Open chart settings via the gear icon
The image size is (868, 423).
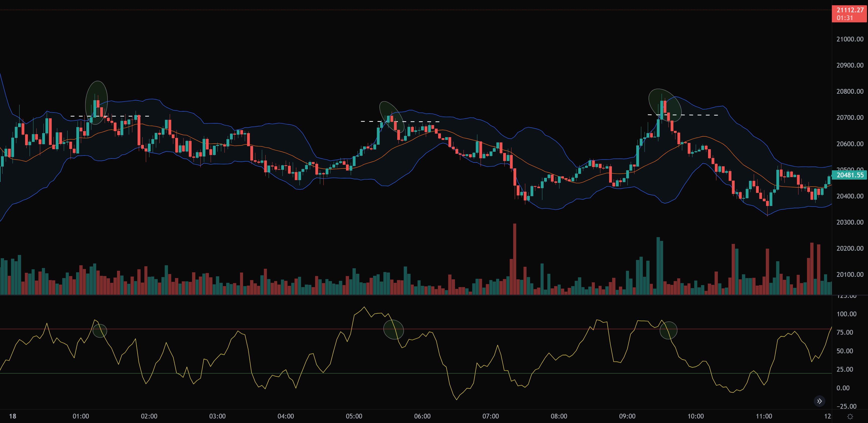tap(850, 417)
